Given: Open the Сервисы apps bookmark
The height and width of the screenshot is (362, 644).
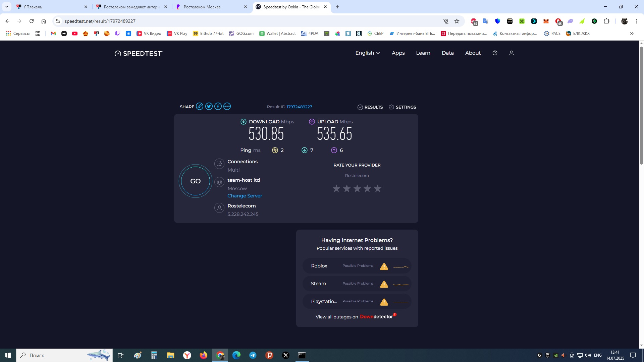Looking at the screenshot, I should pos(18,34).
